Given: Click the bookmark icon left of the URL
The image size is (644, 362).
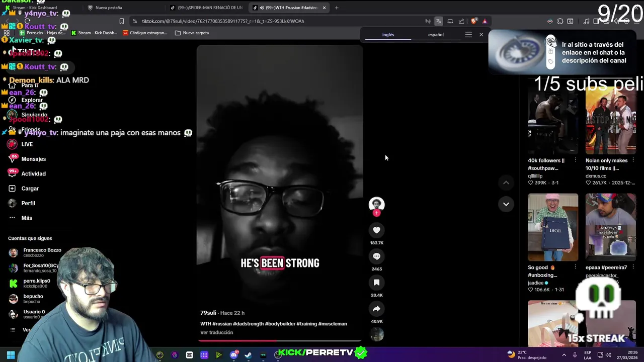Looking at the screenshot, I should pos(121,21).
